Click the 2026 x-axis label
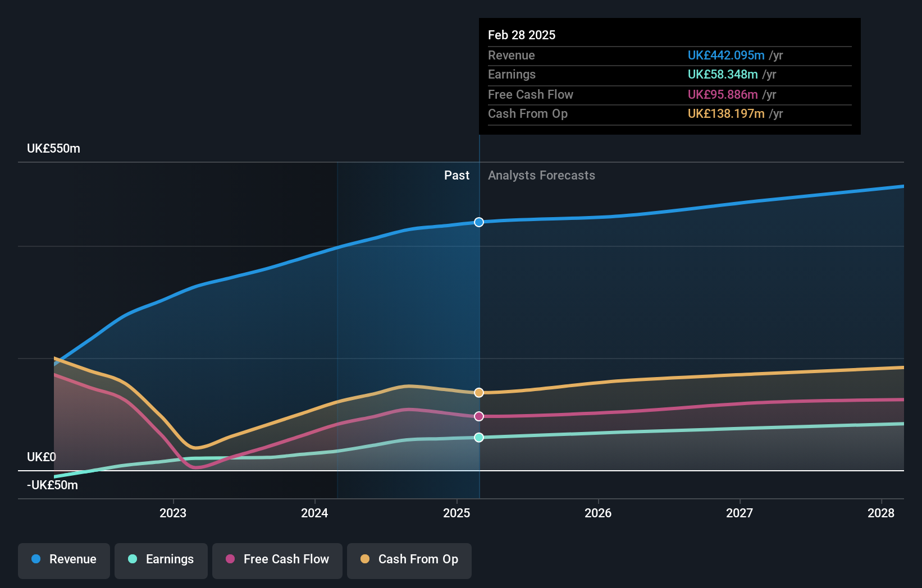Viewport: 922px width, 588px height. click(x=598, y=513)
